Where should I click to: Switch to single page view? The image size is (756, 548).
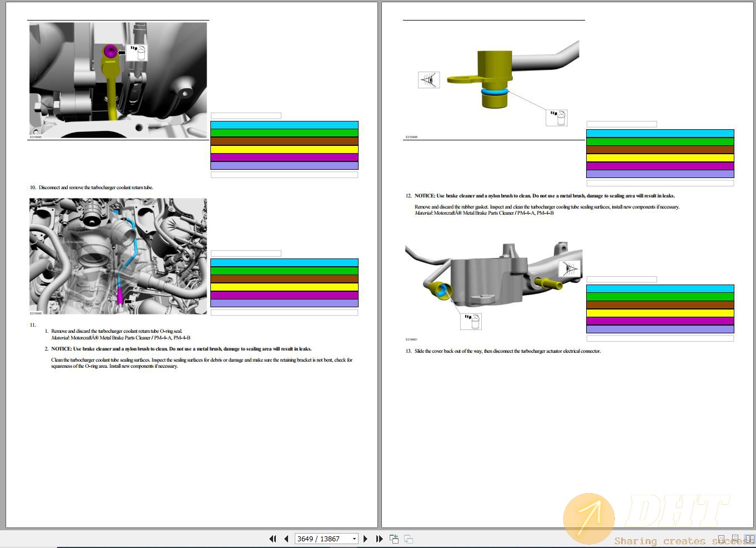pyautogui.click(x=722, y=539)
